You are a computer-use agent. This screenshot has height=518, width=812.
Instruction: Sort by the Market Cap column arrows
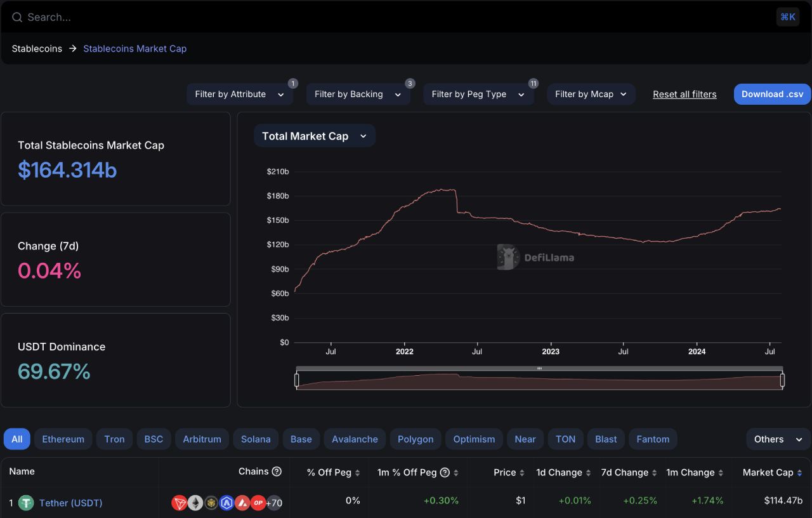tap(799, 473)
